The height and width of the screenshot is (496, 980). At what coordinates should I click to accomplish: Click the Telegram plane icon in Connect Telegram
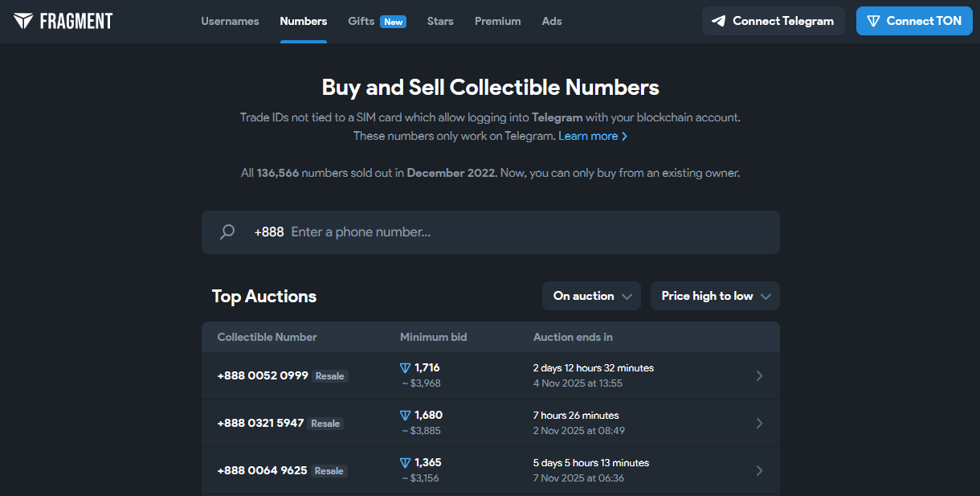click(x=719, y=21)
